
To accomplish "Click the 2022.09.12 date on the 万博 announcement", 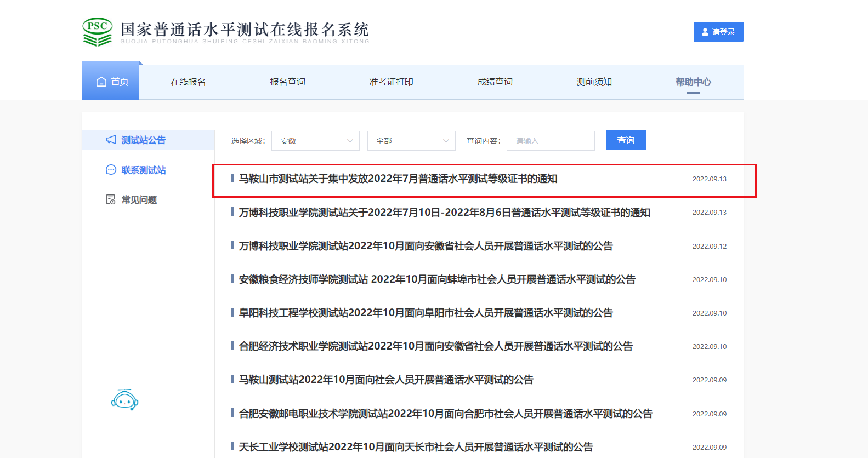I will tap(710, 246).
